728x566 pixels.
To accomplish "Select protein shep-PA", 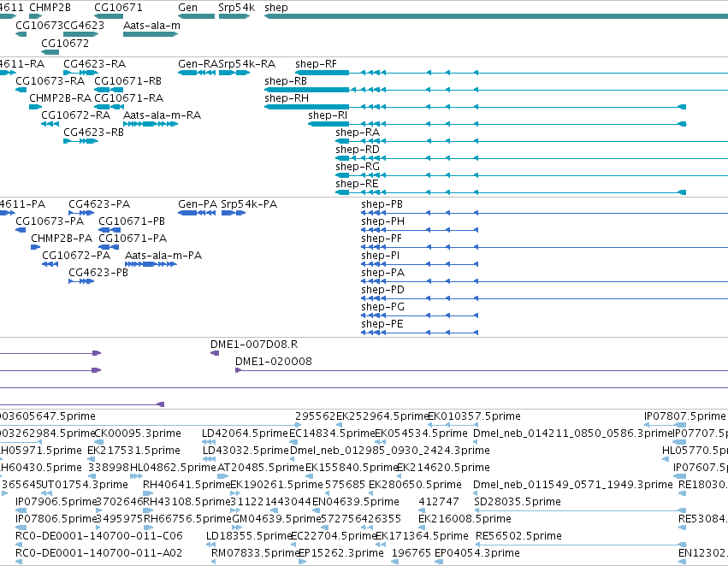I will coord(545,281).
